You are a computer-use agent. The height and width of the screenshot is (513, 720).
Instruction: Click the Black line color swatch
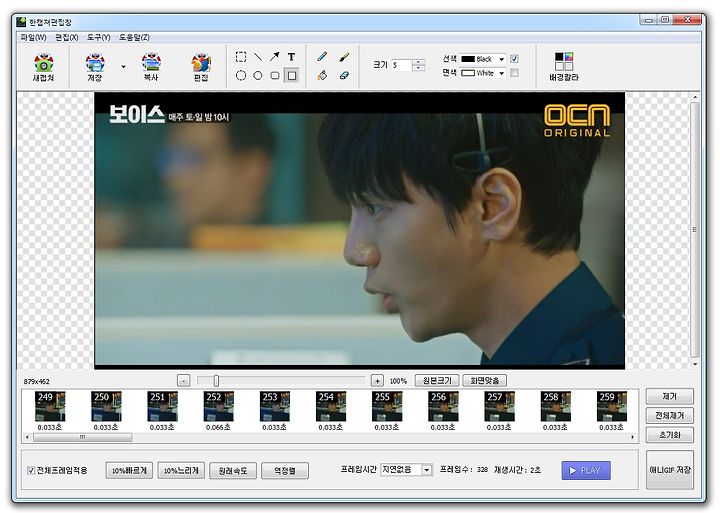(468, 59)
